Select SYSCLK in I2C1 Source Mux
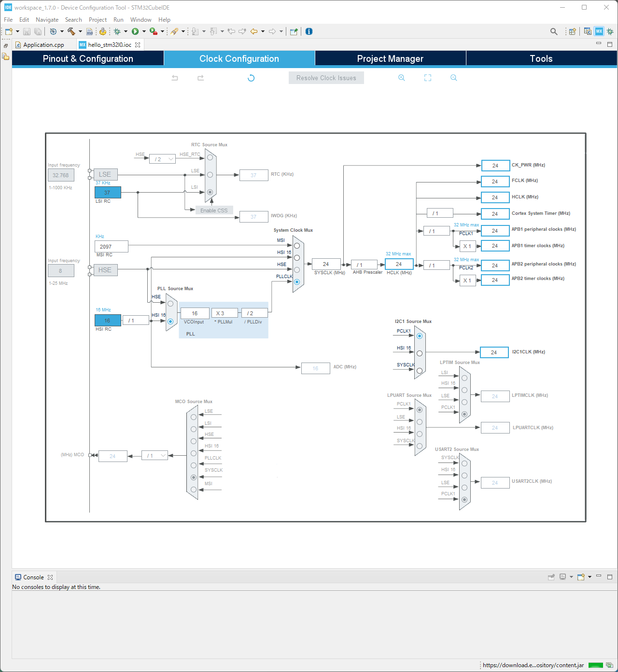This screenshot has height=672, width=618. tap(420, 371)
